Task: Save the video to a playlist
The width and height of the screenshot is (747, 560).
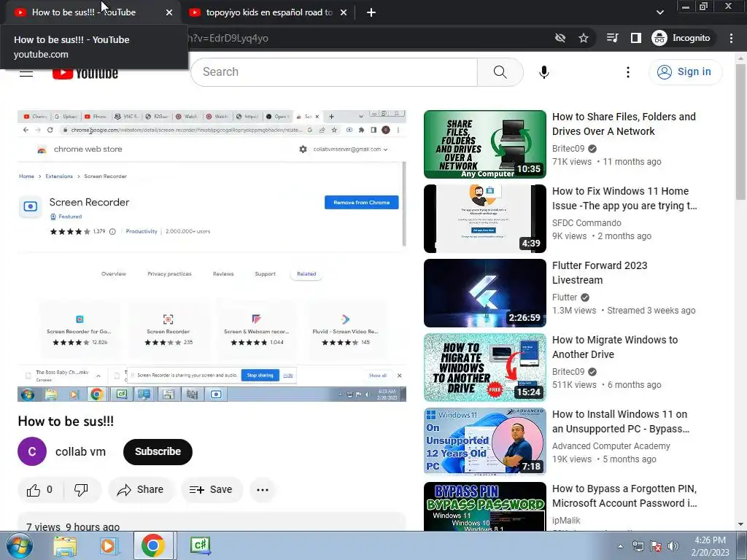Action: tap(211, 489)
